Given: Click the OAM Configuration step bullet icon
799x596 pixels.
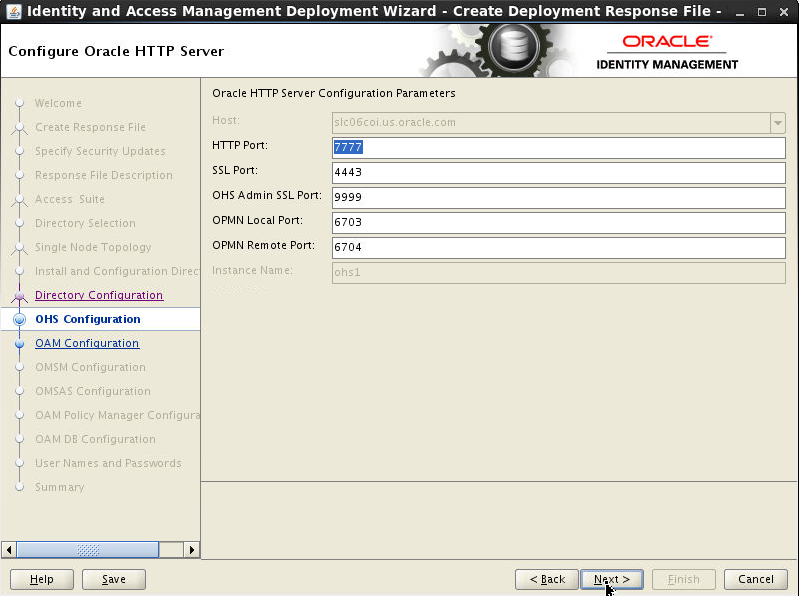Looking at the screenshot, I should pyautogui.click(x=19, y=343).
